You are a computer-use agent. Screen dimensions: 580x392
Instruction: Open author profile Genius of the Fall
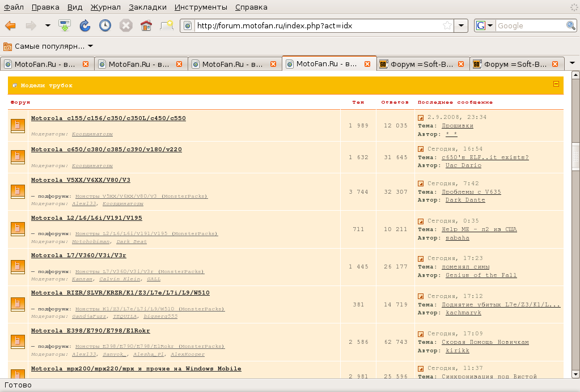[481, 275]
